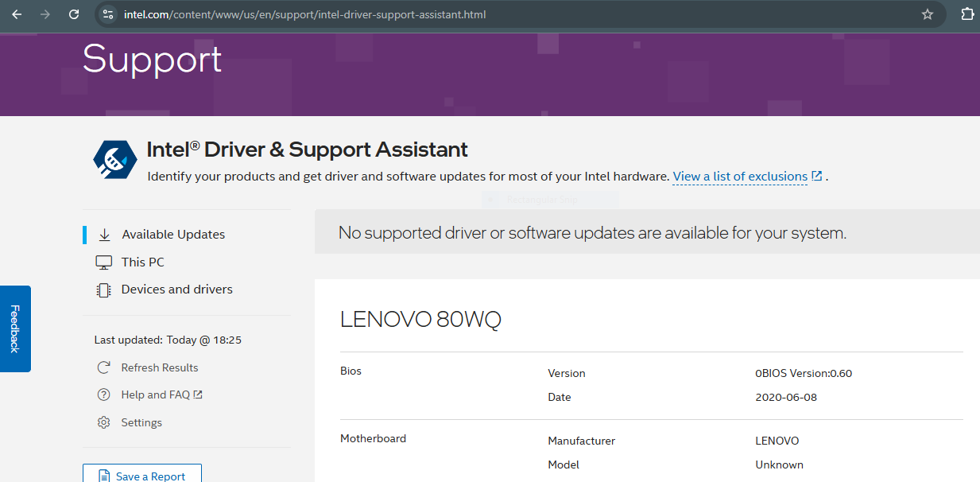Click the Available Updates download arrow icon

pos(104,235)
